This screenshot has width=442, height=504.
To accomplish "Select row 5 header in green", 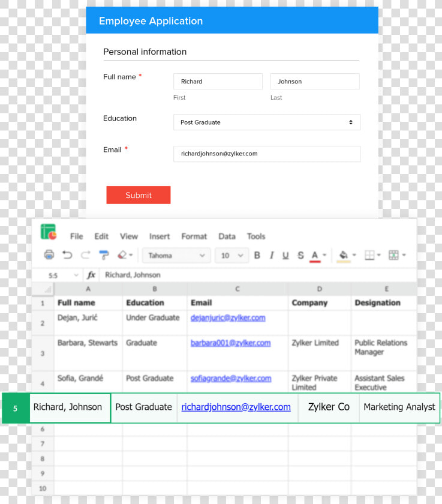I will 16,408.
